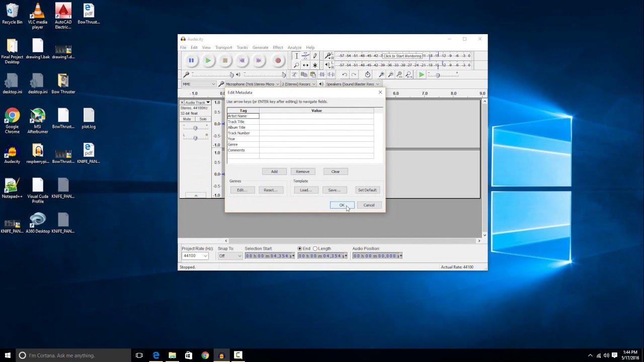Click the Skip to Start button
Screen dimensions: 644x362
click(x=242, y=60)
